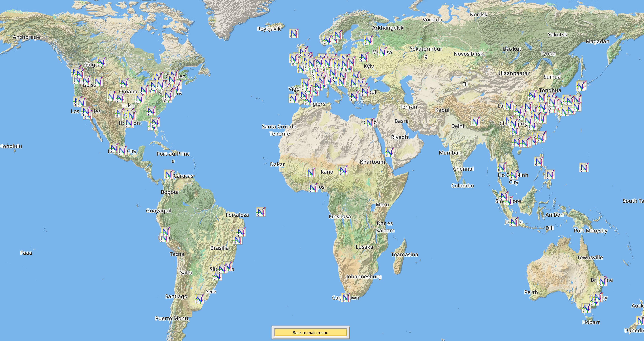Select the marker south of Arkhangelsk
The image size is (644, 341).
click(x=369, y=40)
